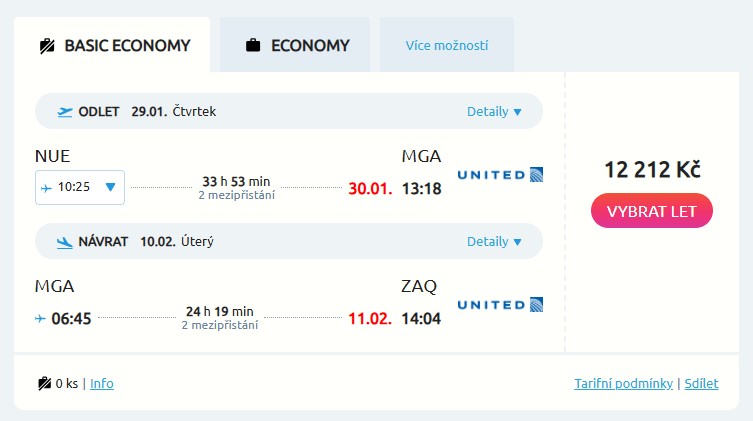Expand Detaily for the ODLET flight
The height and width of the screenshot is (421, 753).
point(494,111)
